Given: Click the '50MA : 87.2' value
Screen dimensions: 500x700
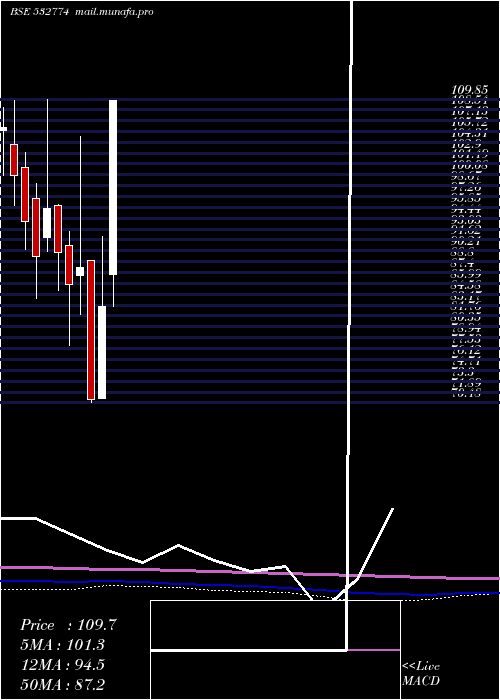Looking at the screenshot, I should point(63,684).
